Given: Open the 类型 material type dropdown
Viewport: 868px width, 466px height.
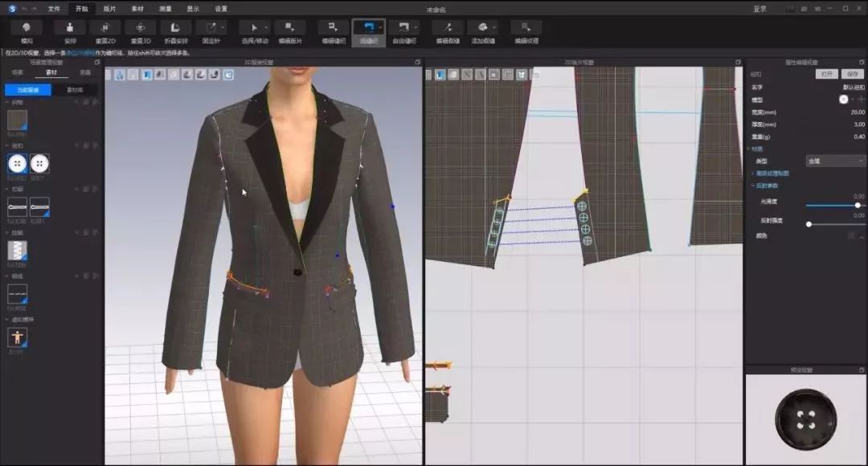Looking at the screenshot, I should coord(836,161).
